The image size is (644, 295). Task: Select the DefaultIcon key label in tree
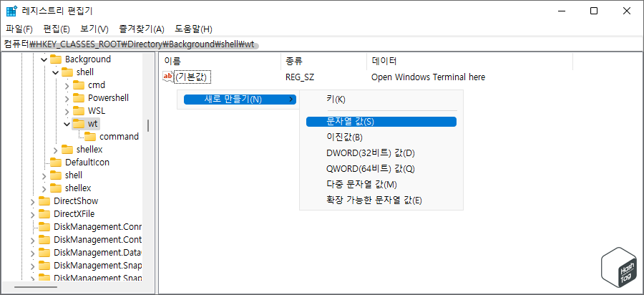87,163
